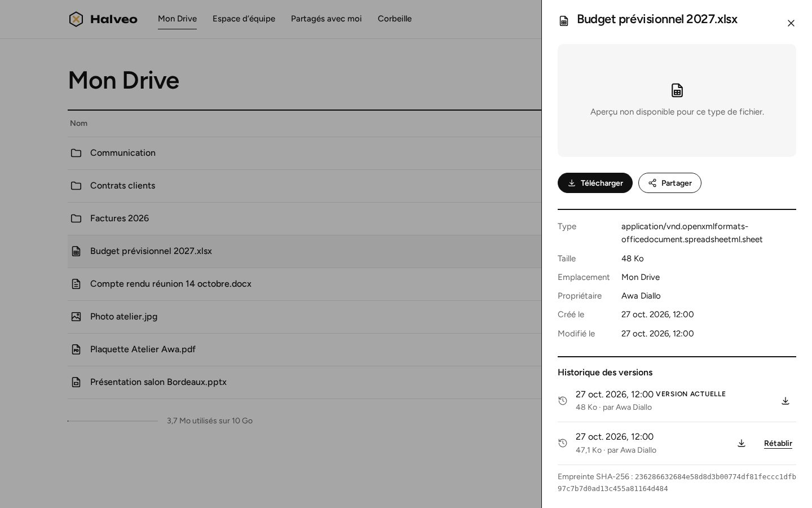Viewport: 812px width, 508px height.
Task: Select Compte rendu réunion 14 octobre.docx
Action: tap(171, 284)
